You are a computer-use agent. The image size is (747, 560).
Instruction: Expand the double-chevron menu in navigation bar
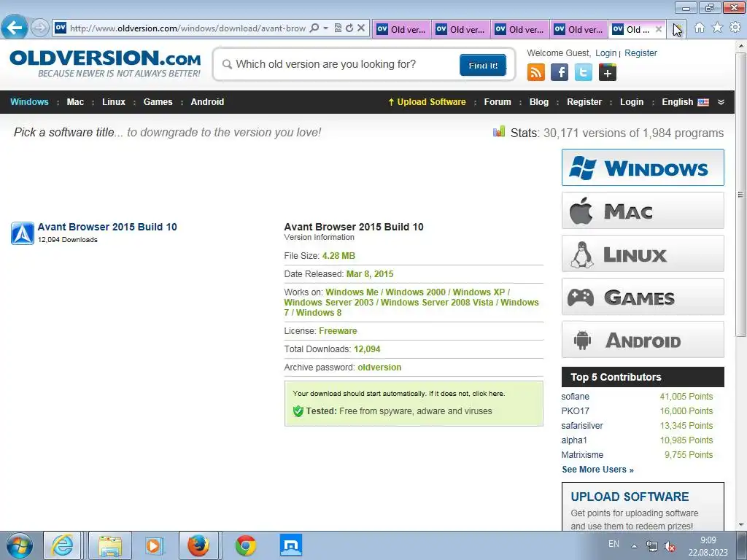coord(721,102)
